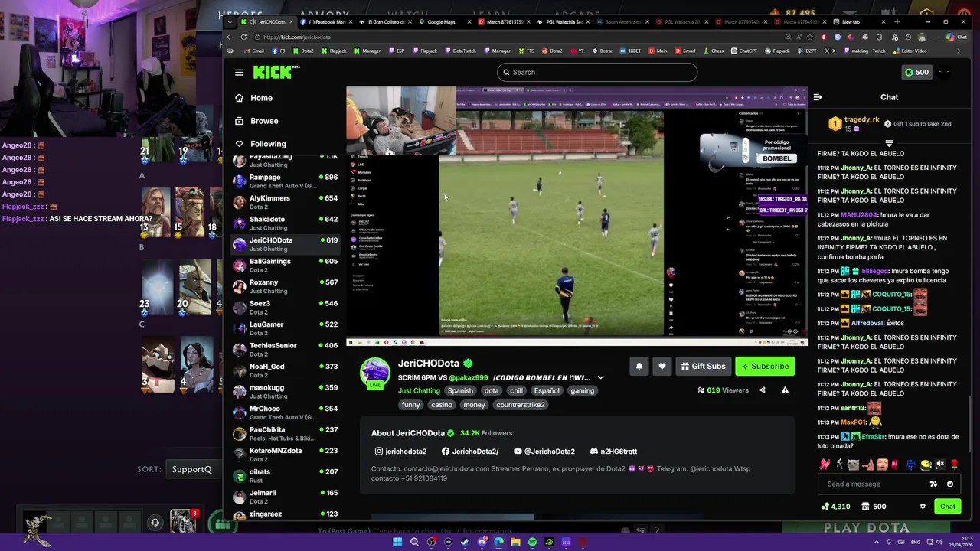
Task: Send the message with the Chat button
Action: click(948, 507)
